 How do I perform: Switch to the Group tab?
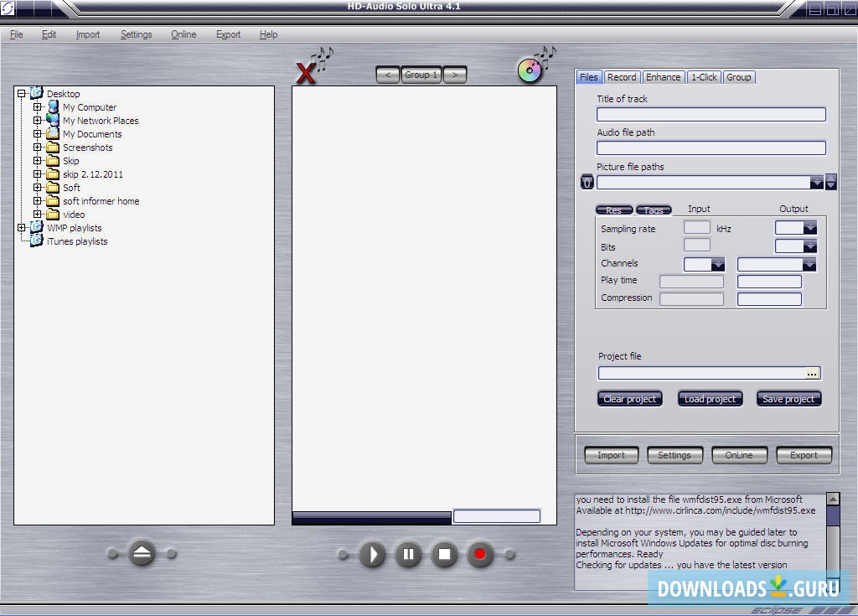739,77
